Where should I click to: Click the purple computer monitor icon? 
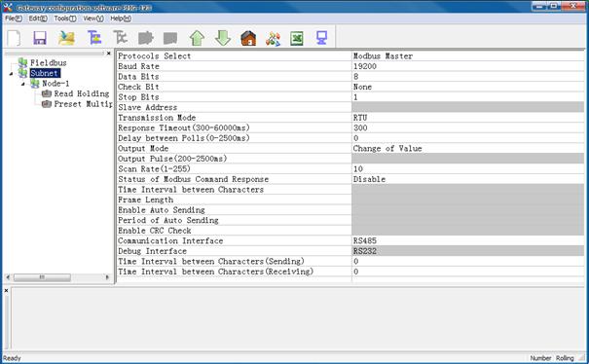pyautogui.click(x=321, y=38)
